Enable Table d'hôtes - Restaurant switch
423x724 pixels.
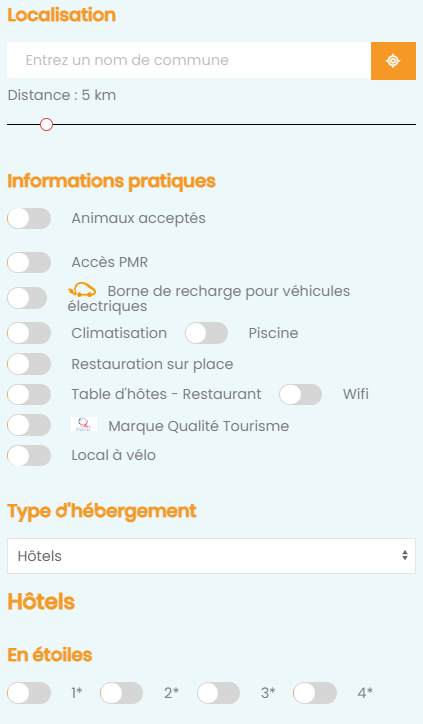(29, 394)
